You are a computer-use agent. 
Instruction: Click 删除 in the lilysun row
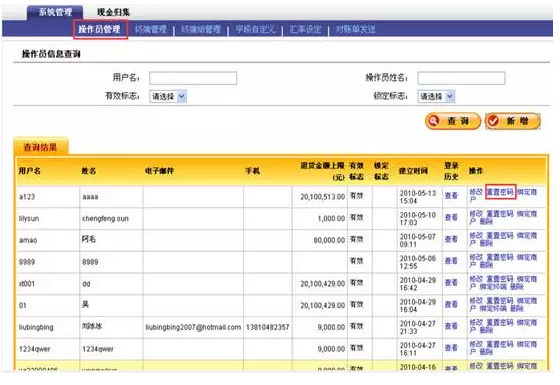coord(486,221)
